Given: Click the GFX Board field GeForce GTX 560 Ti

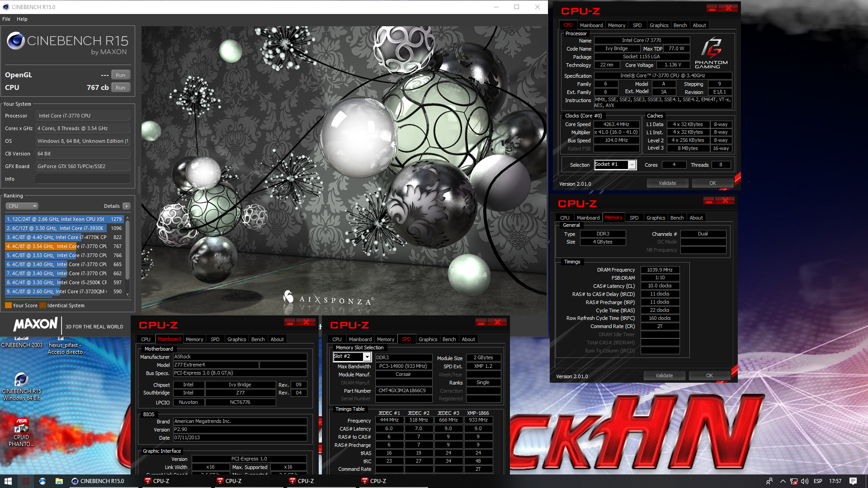Looking at the screenshot, I should click(x=83, y=166).
